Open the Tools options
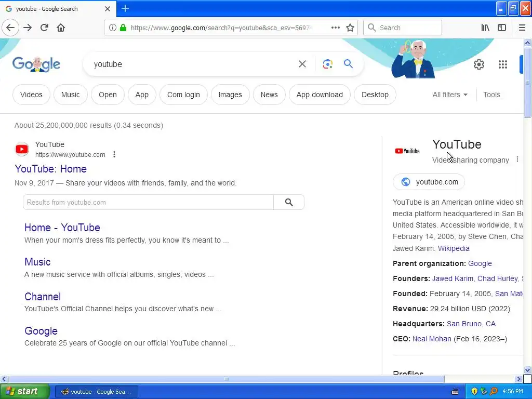This screenshot has width=532, height=399. pyautogui.click(x=491, y=95)
